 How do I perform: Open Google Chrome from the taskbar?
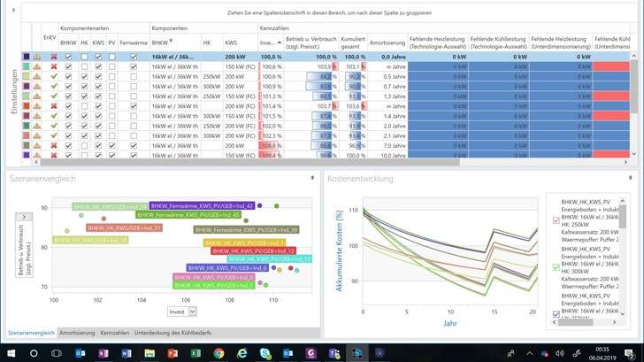218,353
